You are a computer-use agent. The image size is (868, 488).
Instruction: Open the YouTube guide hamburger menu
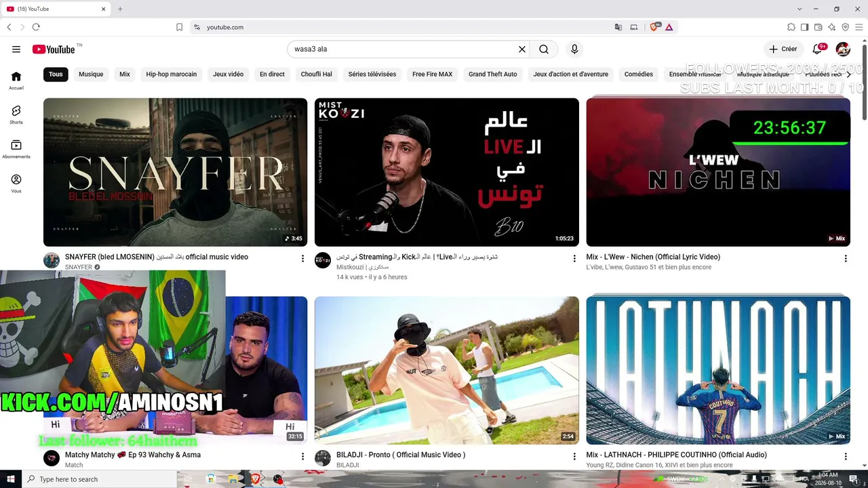(x=16, y=49)
